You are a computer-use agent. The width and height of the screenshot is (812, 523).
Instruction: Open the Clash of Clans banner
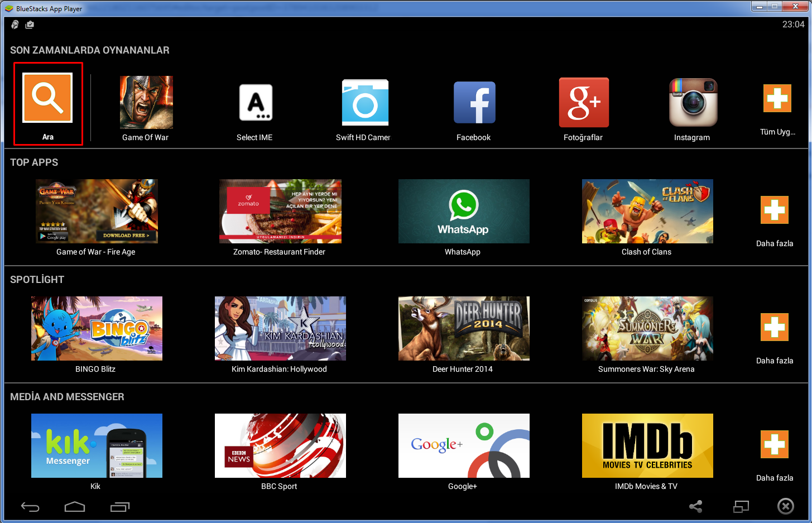click(647, 211)
